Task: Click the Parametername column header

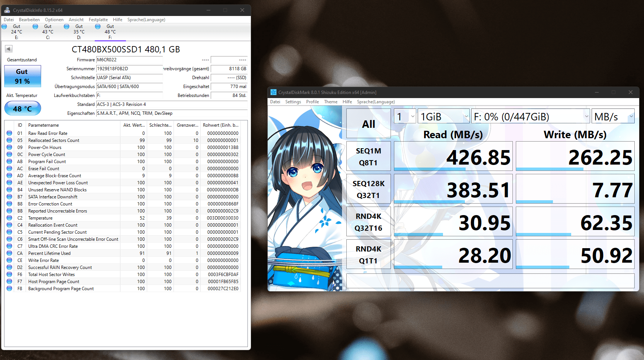Action: [x=73, y=125]
